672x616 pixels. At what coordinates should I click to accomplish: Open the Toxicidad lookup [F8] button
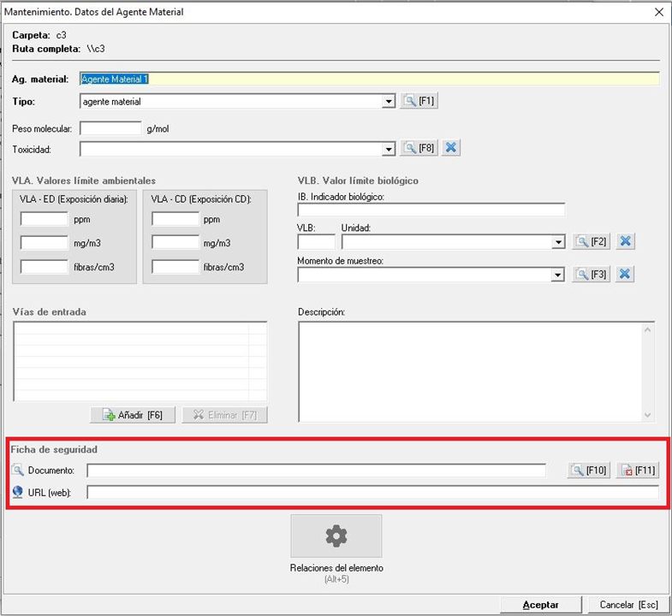pos(419,148)
